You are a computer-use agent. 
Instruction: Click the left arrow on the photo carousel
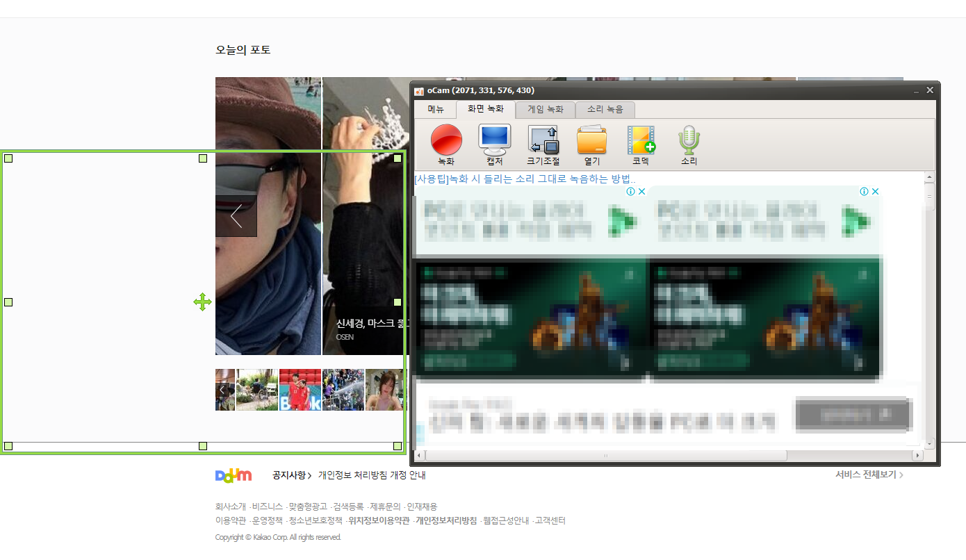pos(236,216)
